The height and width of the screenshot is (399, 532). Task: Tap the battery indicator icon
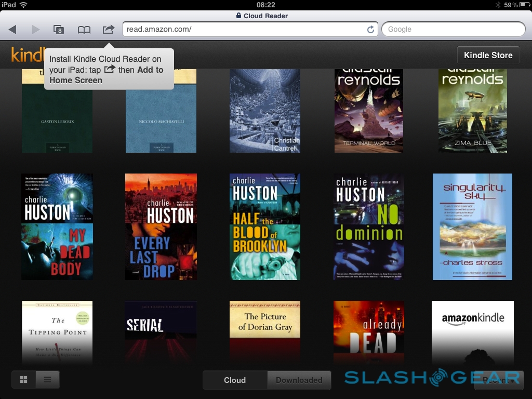click(524, 5)
